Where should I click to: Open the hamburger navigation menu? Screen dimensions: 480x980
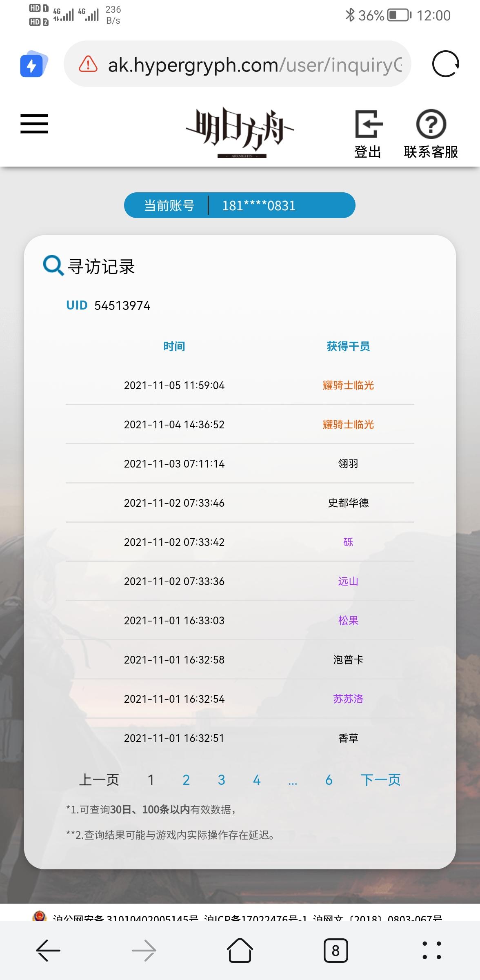click(34, 124)
